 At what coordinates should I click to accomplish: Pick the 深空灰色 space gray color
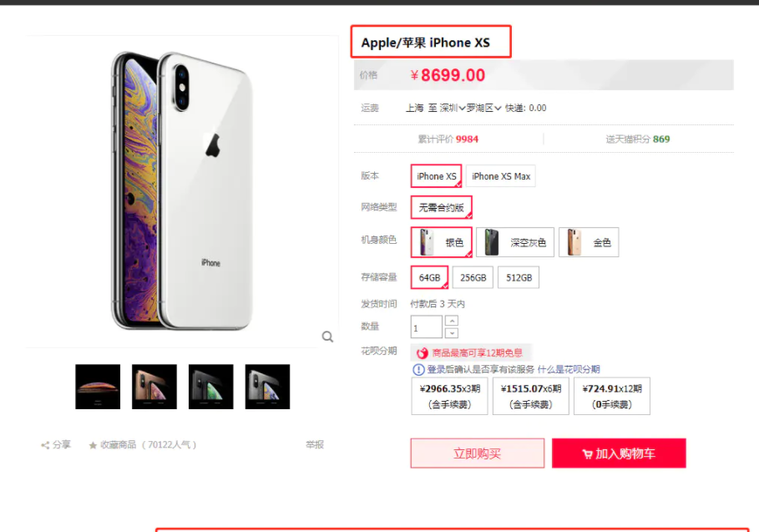point(515,242)
